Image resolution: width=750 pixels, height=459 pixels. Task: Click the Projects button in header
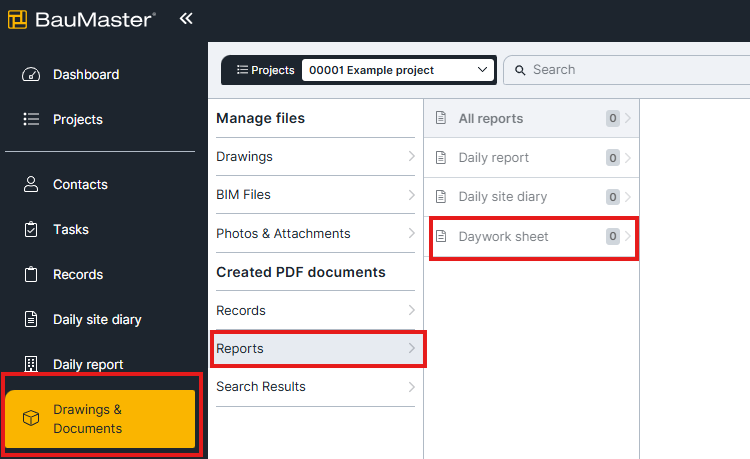265,70
